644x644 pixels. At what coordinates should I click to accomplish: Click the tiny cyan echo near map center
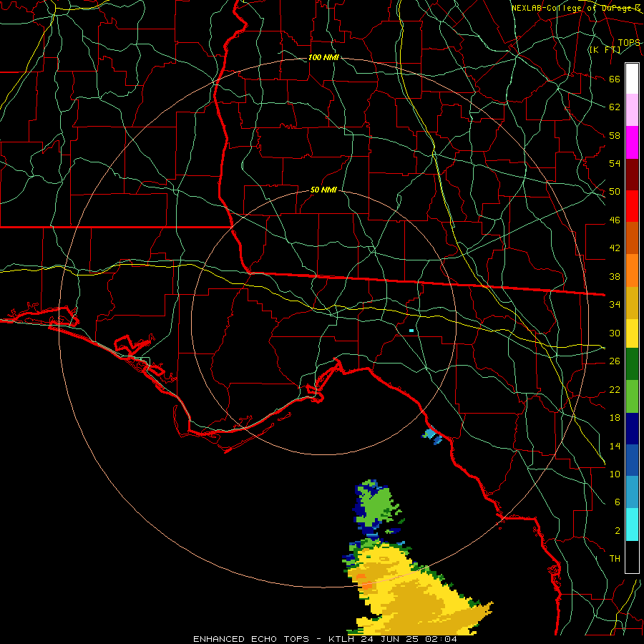411,330
